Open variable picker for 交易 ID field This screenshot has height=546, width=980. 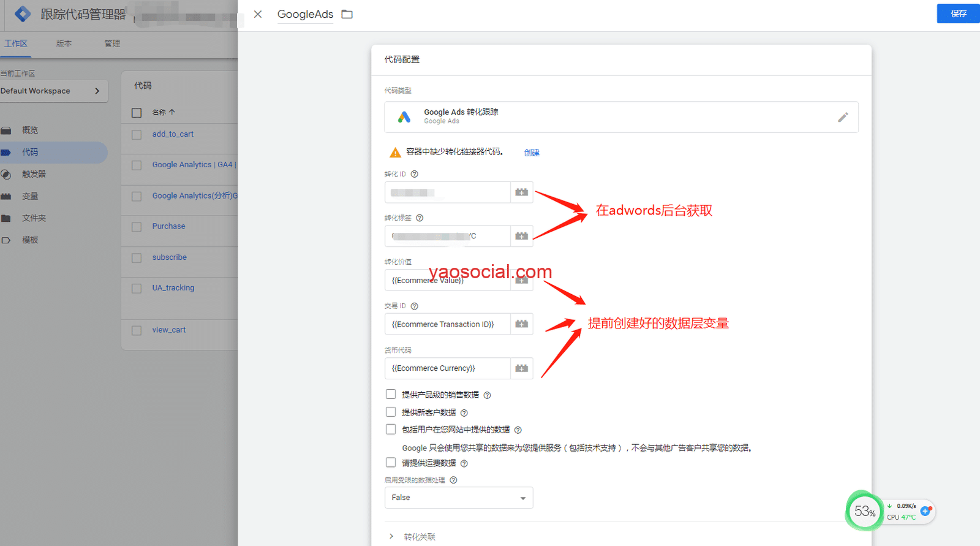coord(521,324)
